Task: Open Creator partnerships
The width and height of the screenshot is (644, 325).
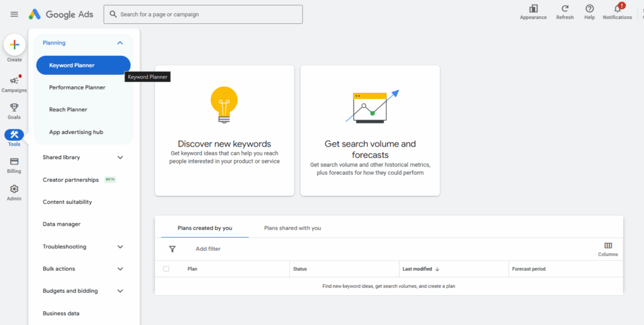Action: [70, 180]
